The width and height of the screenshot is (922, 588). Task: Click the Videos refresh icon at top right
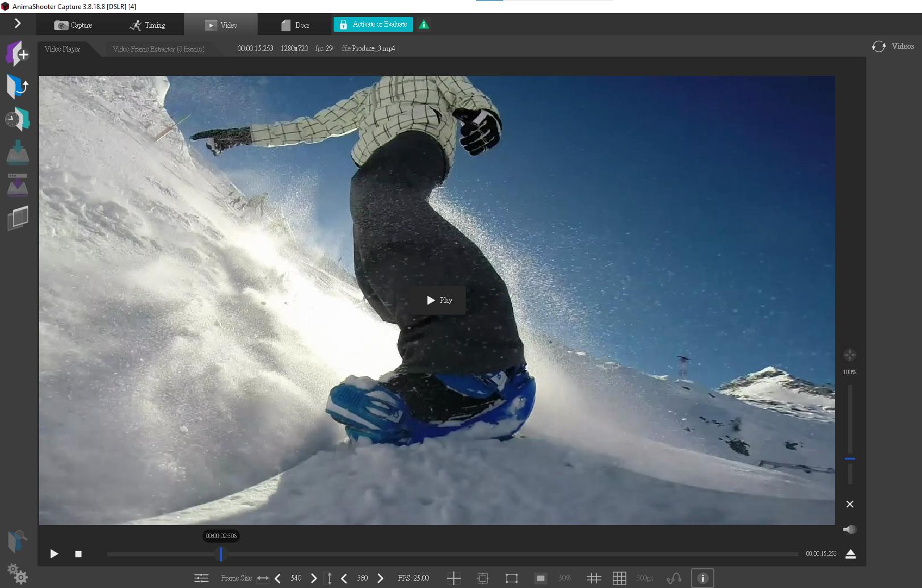(x=879, y=46)
